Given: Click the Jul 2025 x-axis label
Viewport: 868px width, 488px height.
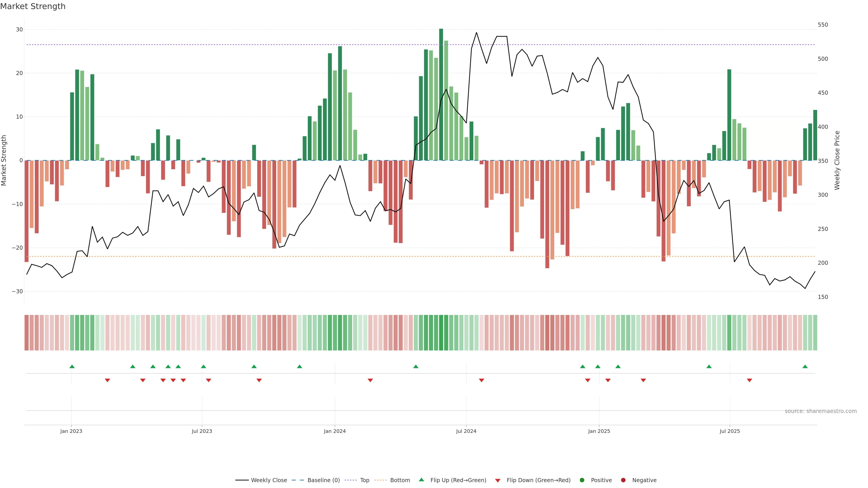Looking at the screenshot, I should point(729,431).
